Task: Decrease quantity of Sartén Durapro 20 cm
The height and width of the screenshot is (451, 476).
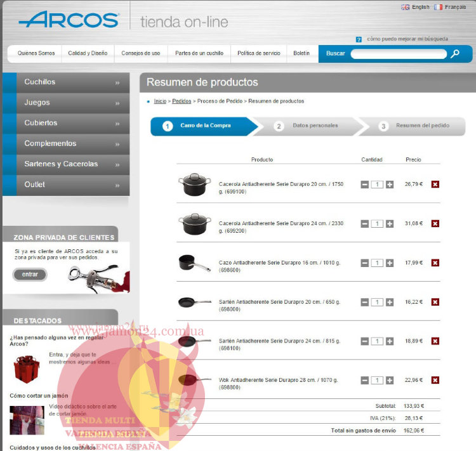Action: [x=364, y=302]
